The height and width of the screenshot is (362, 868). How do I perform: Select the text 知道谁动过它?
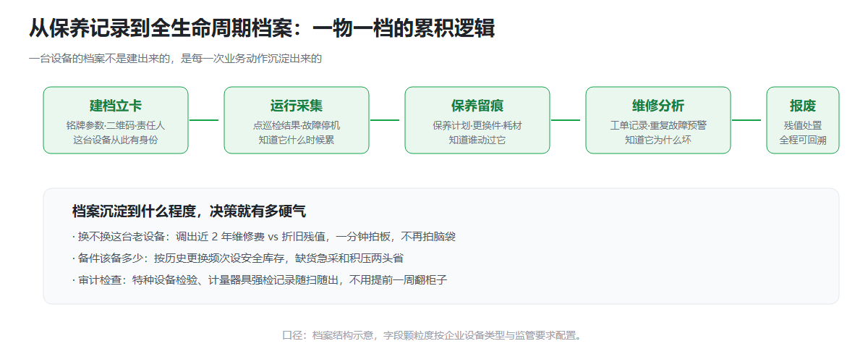477,140
